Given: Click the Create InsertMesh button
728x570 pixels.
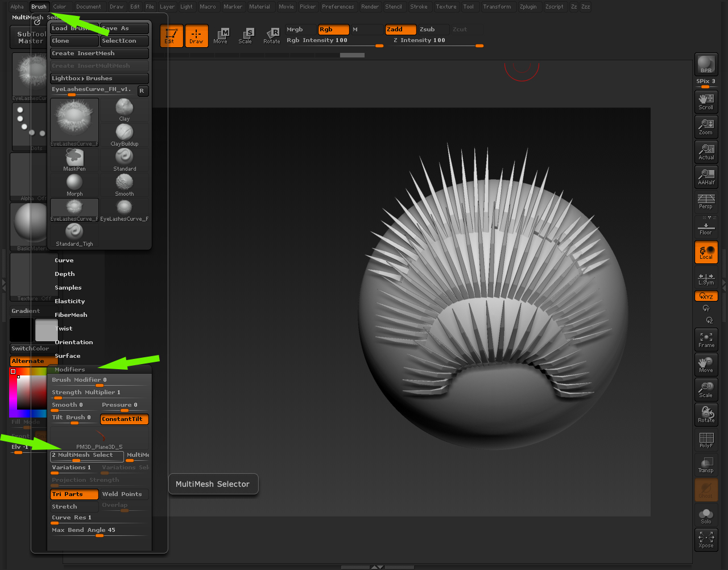Looking at the screenshot, I should (x=99, y=53).
